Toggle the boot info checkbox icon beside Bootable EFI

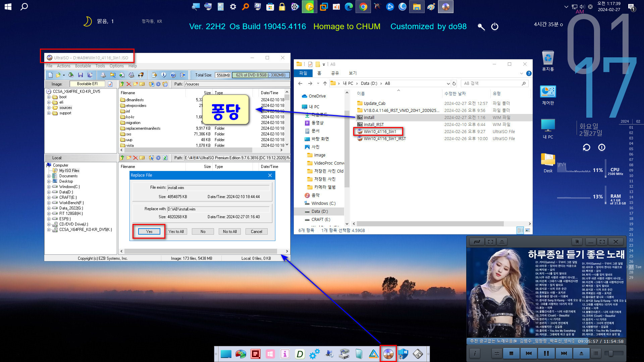(x=110, y=84)
